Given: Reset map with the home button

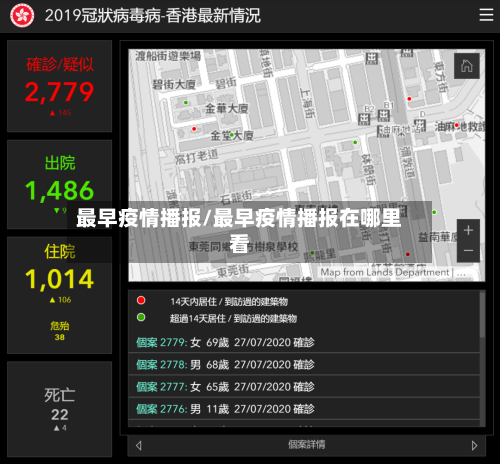Looking at the screenshot, I should point(467,66).
